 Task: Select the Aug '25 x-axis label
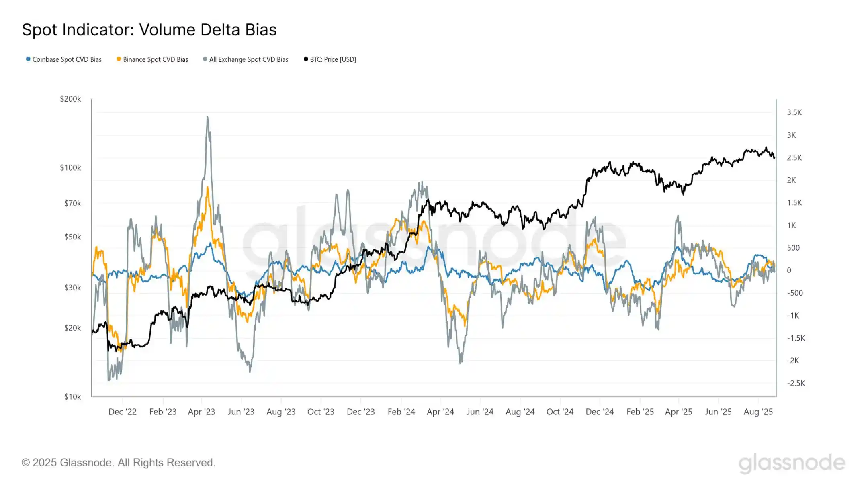tap(758, 412)
